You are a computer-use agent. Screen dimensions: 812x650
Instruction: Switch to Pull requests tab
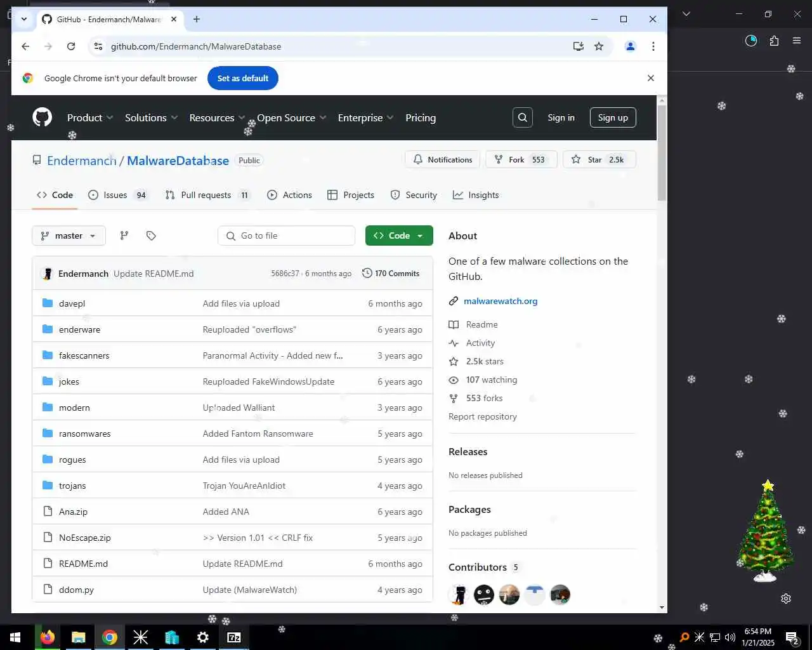pyautogui.click(x=207, y=195)
